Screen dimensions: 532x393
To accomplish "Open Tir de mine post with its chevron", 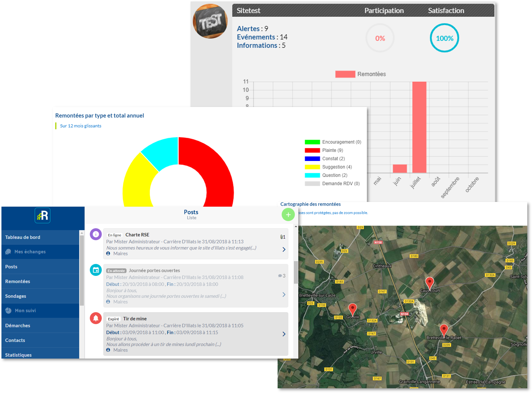I will tap(284, 334).
